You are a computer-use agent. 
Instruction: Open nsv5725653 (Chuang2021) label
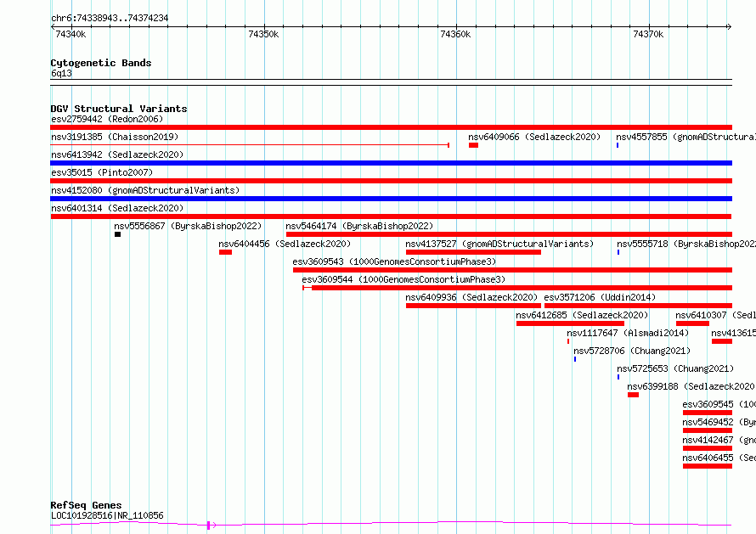click(x=675, y=368)
